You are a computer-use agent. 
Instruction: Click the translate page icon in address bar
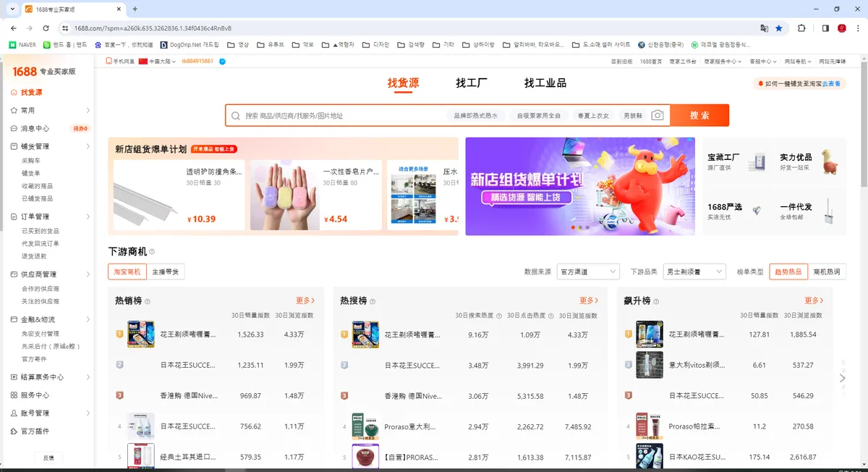click(764, 28)
